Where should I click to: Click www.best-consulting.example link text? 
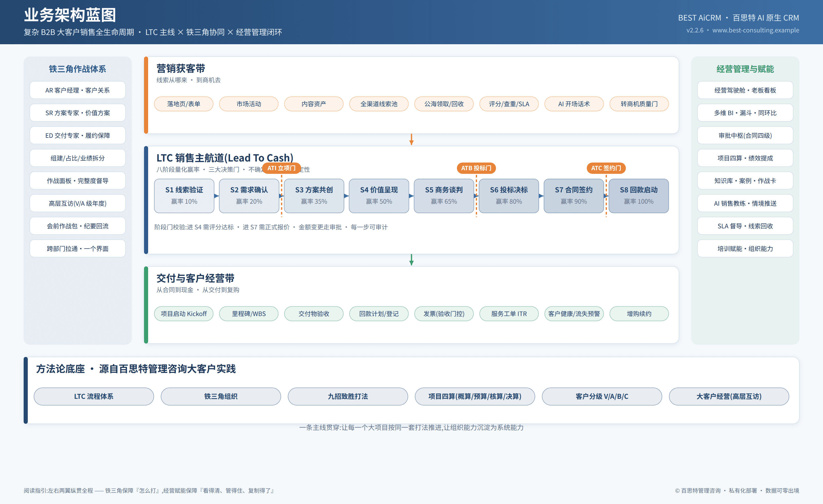(x=756, y=30)
